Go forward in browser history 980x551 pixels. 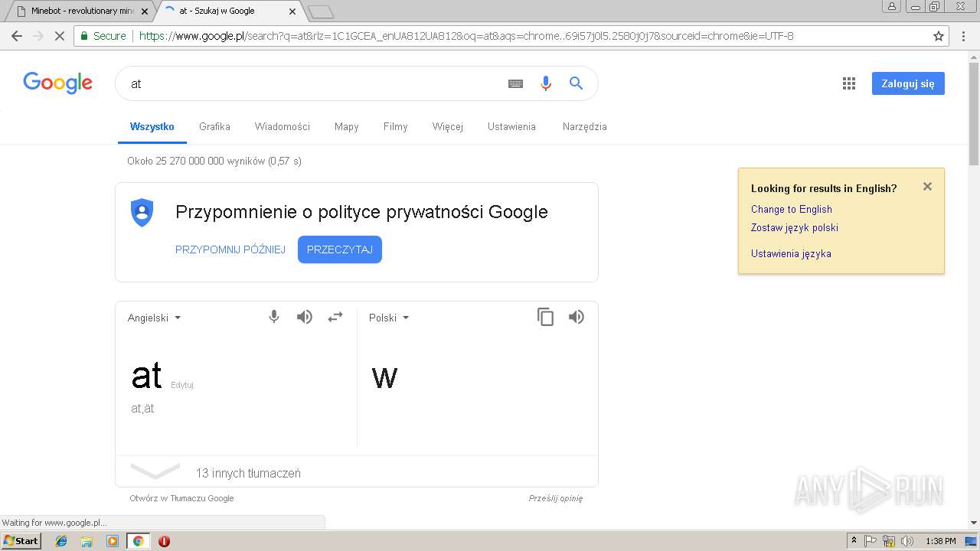[x=38, y=36]
